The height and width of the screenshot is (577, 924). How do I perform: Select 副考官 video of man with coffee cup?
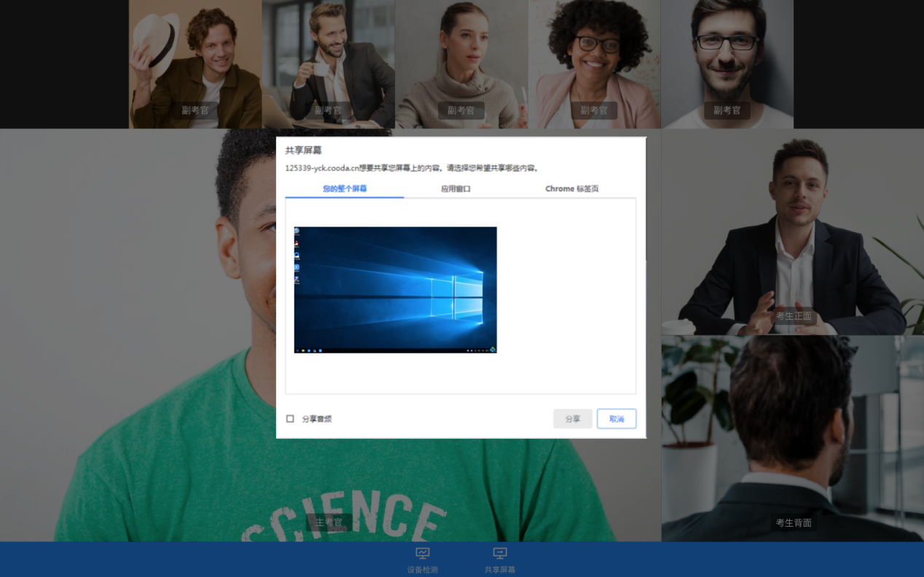coord(328,64)
